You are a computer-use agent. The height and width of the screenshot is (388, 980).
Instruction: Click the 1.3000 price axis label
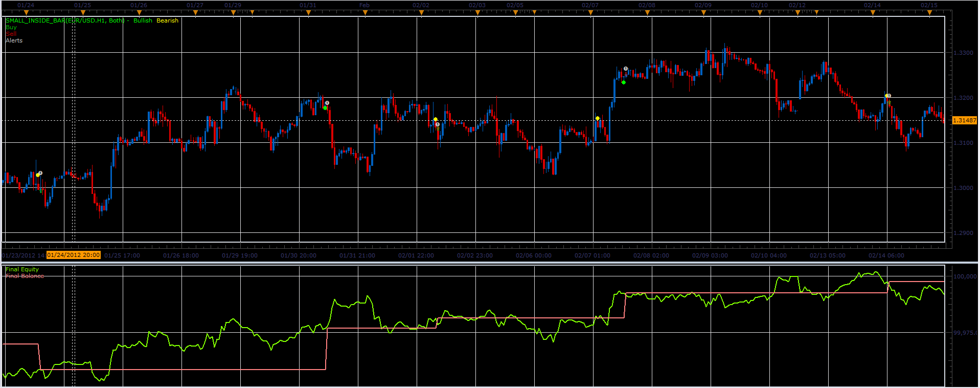(963, 188)
